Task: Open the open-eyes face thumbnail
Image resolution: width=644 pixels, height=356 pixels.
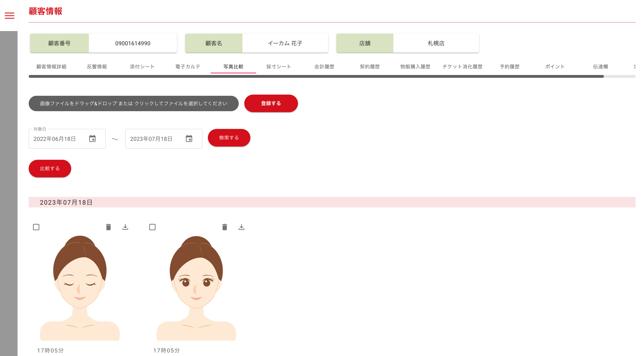Action: (x=196, y=288)
